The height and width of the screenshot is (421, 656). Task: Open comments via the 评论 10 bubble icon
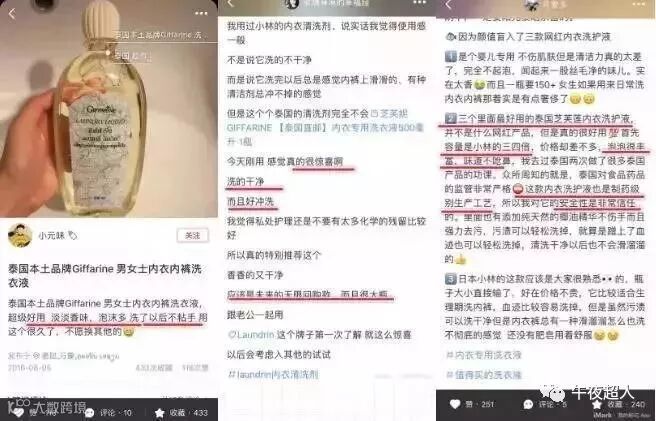coord(89,413)
